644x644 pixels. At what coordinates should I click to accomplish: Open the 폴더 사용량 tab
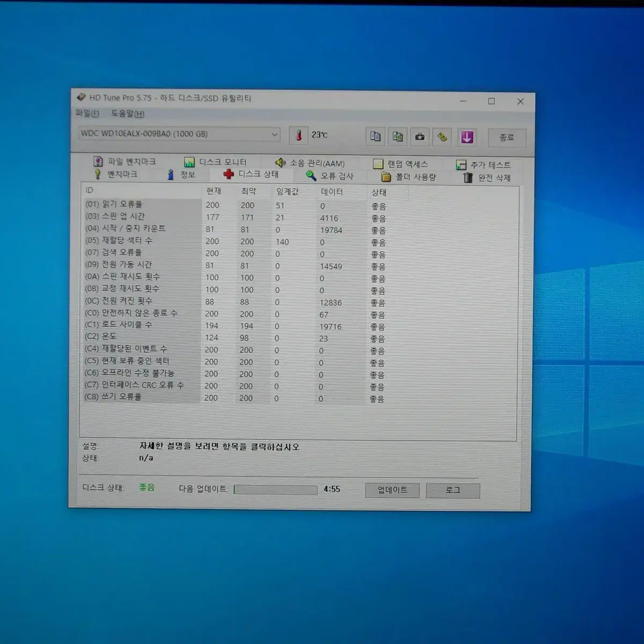[408, 177]
